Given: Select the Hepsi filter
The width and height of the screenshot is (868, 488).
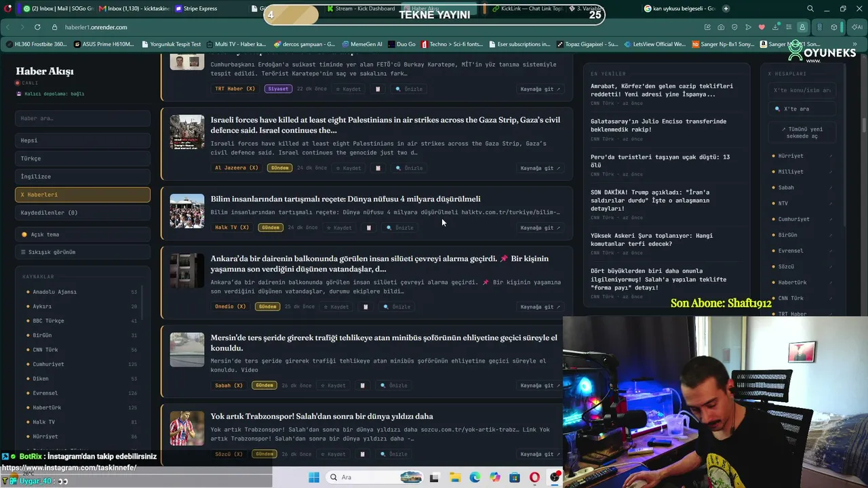Looking at the screenshot, I should pos(83,140).
